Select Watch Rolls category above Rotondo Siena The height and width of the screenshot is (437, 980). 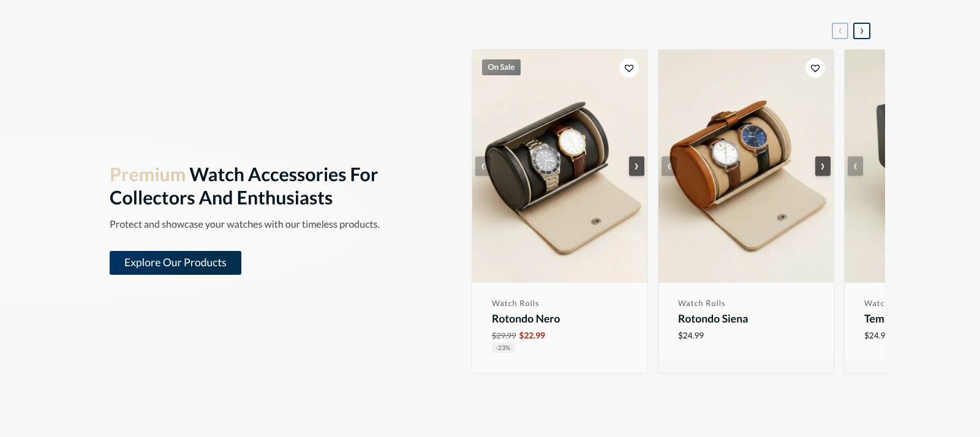click(701, 303)
